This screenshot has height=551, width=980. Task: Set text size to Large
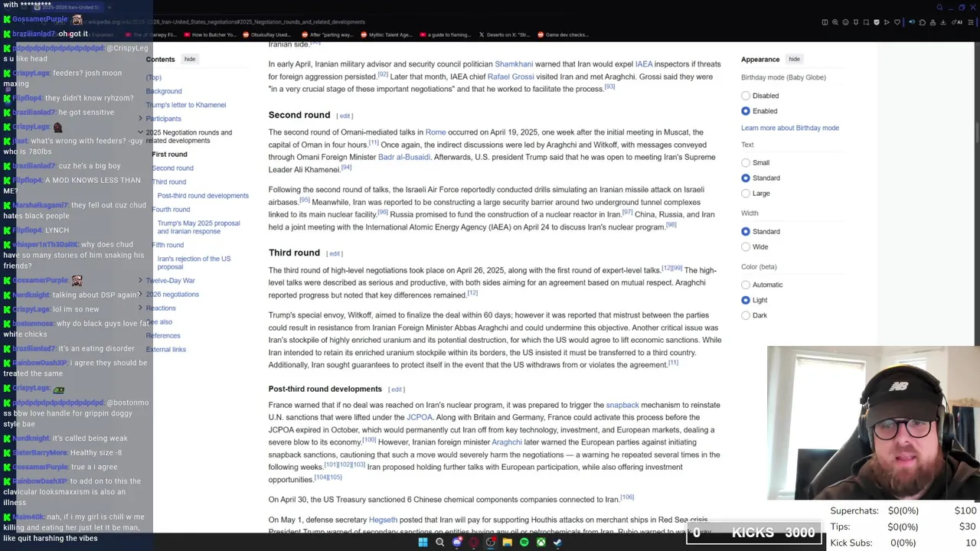coord(746,193)
